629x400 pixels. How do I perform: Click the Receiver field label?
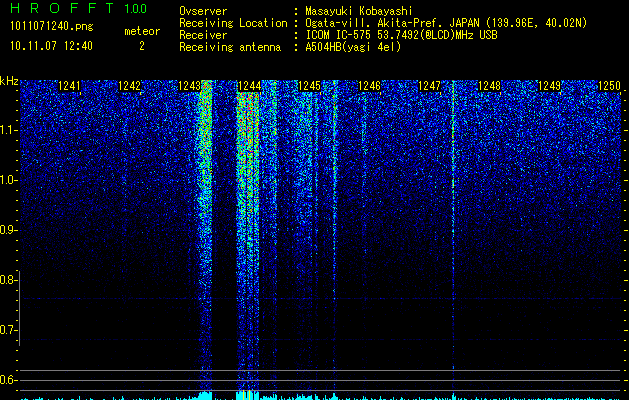click(203, 35)
